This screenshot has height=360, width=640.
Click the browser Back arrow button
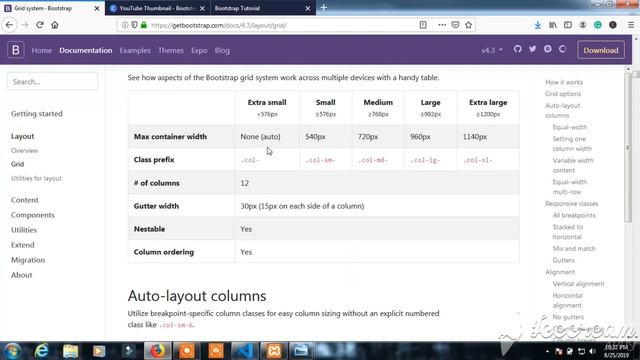pyautogui.click(x=9, y=25)
